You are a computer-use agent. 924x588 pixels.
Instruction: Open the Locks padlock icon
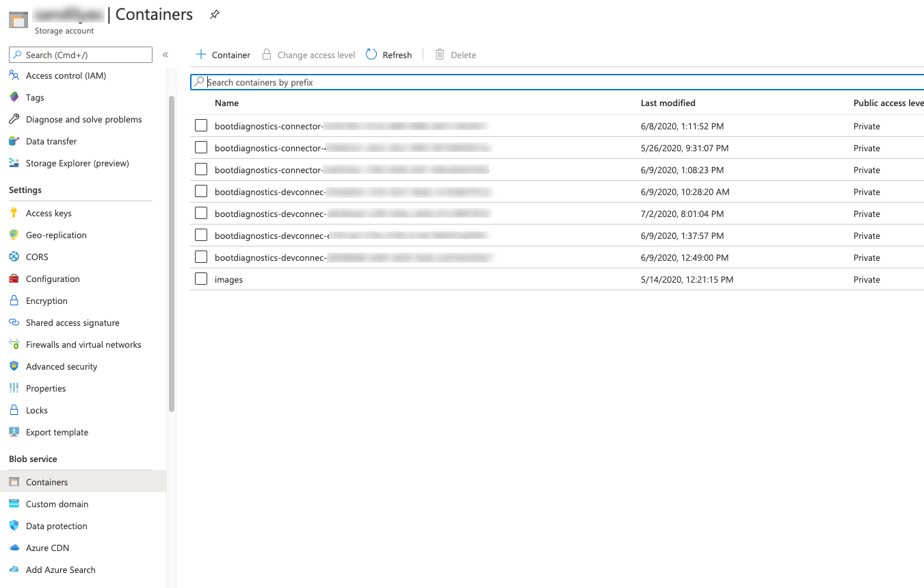[14, 410]
